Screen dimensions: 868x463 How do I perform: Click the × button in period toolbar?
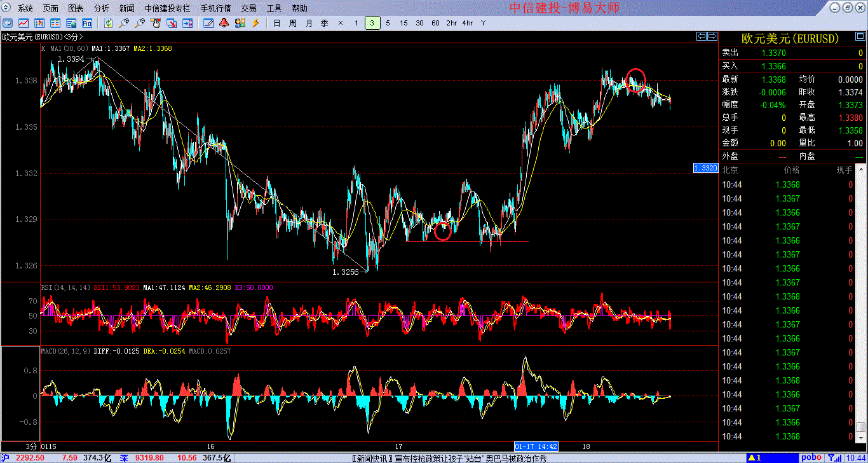[340, 23]
